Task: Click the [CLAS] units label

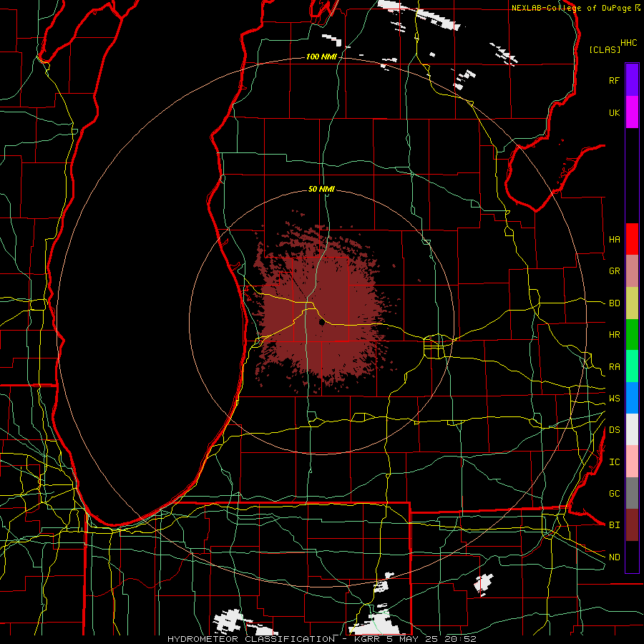Action: click(605, 49)
